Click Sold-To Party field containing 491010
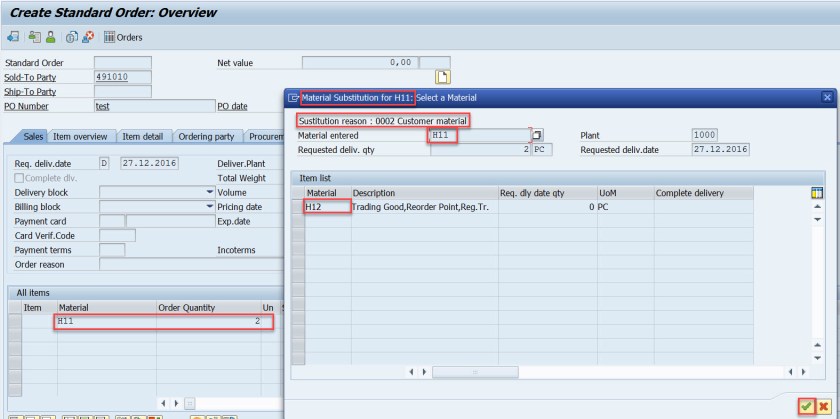The image size is (840, 419). (x=123, y=77)
